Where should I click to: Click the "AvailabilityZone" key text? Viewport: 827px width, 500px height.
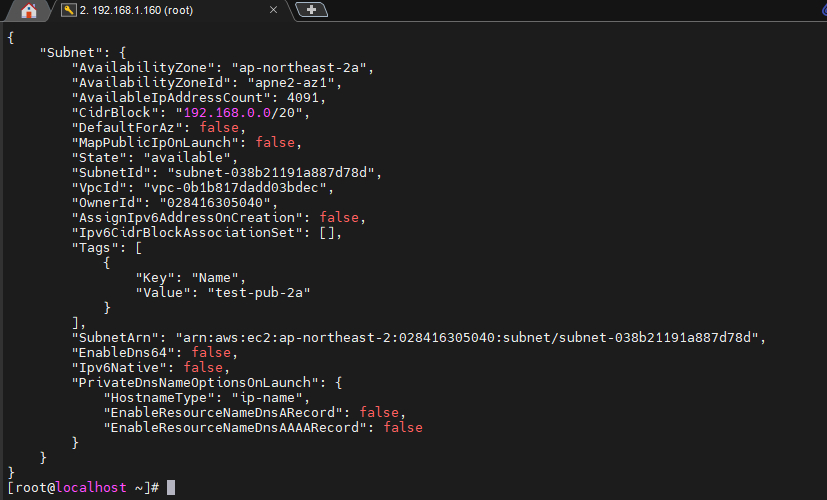(143, 68)
